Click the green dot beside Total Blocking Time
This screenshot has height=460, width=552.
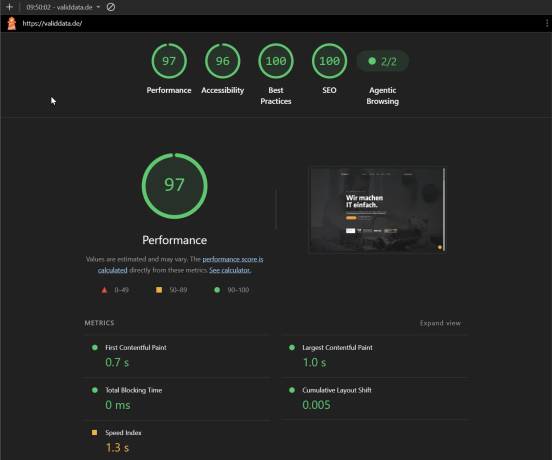point(95,390)
